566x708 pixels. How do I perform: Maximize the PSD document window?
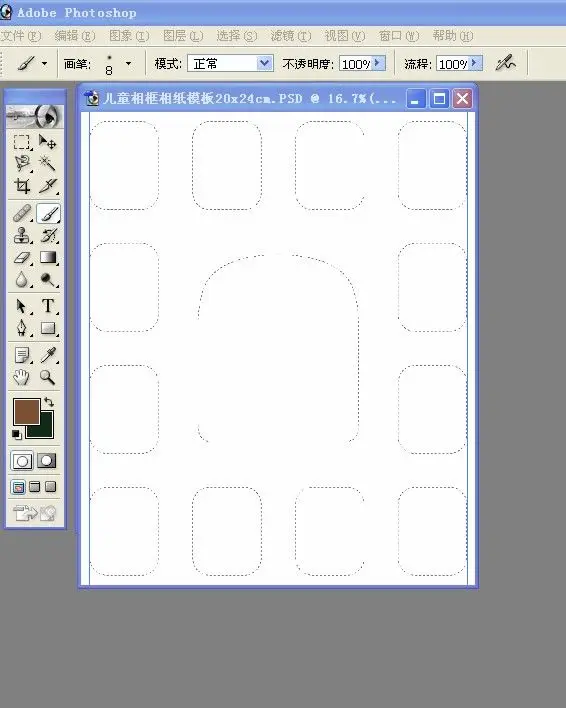click(x=439, y=98)
